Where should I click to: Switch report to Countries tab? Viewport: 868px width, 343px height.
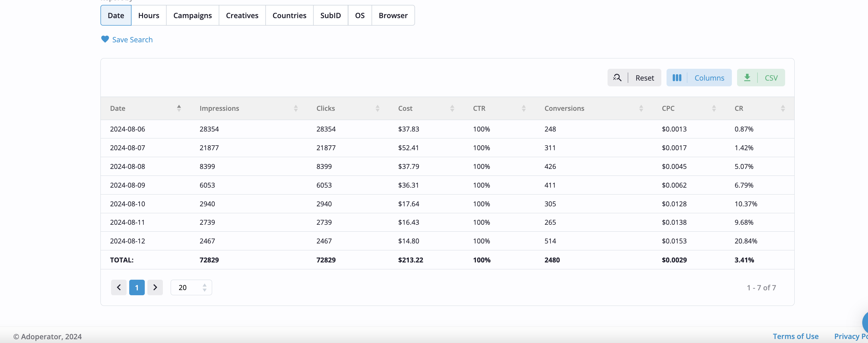tap(289, 16)
